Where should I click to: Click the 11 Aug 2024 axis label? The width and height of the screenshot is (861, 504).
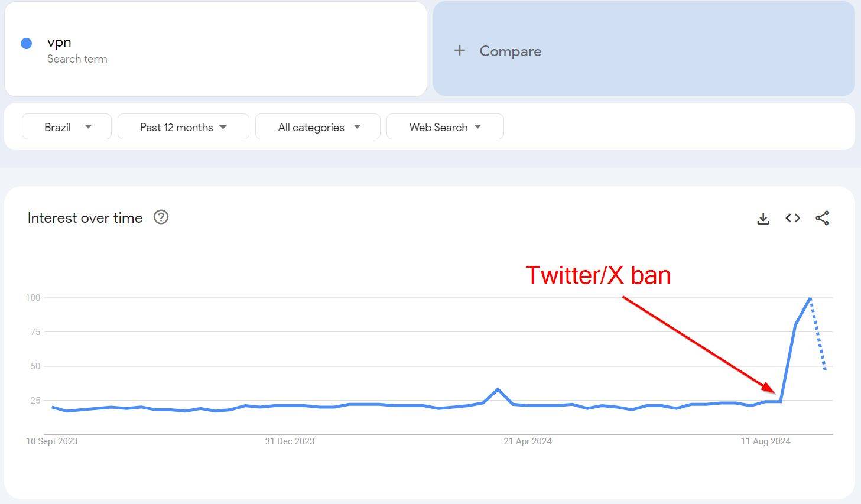pos(765,441)
